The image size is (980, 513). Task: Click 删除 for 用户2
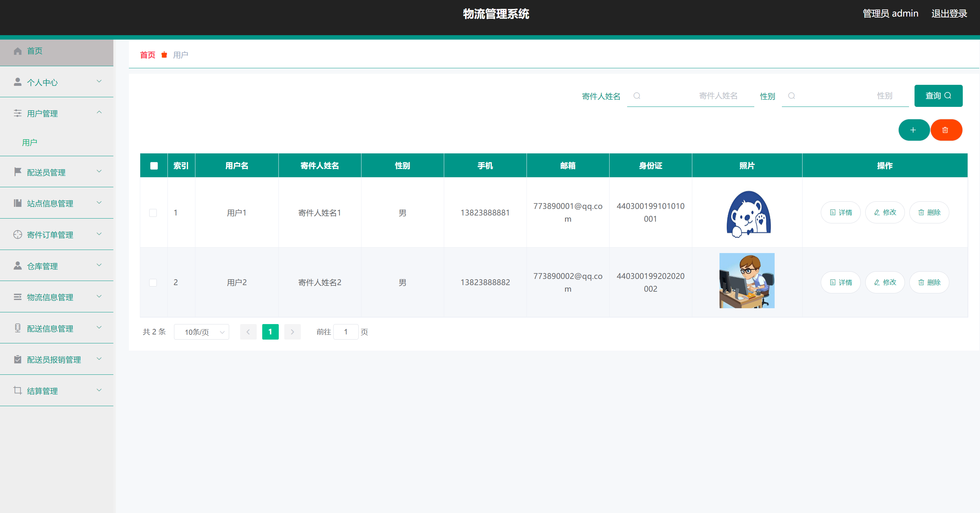[929, 282]
